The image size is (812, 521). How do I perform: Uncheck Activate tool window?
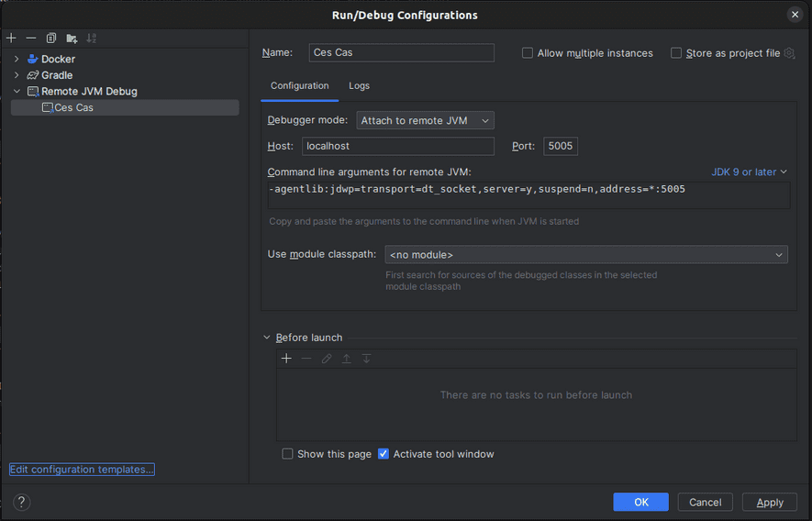coord(384,454)
